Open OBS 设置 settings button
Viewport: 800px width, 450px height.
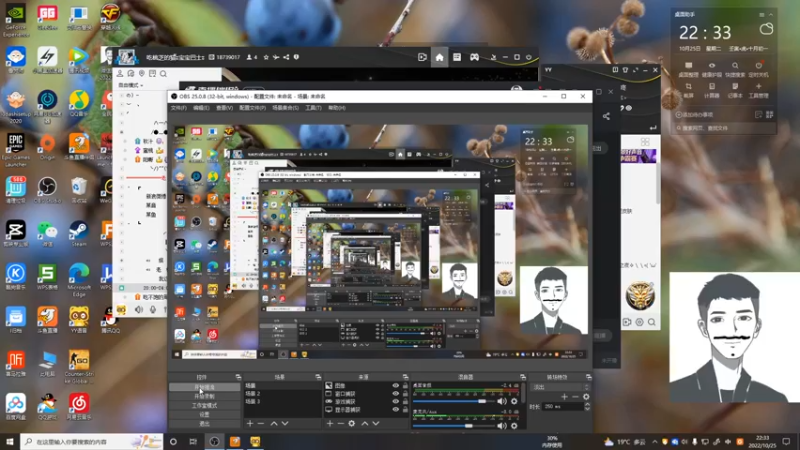pos(204,415)
